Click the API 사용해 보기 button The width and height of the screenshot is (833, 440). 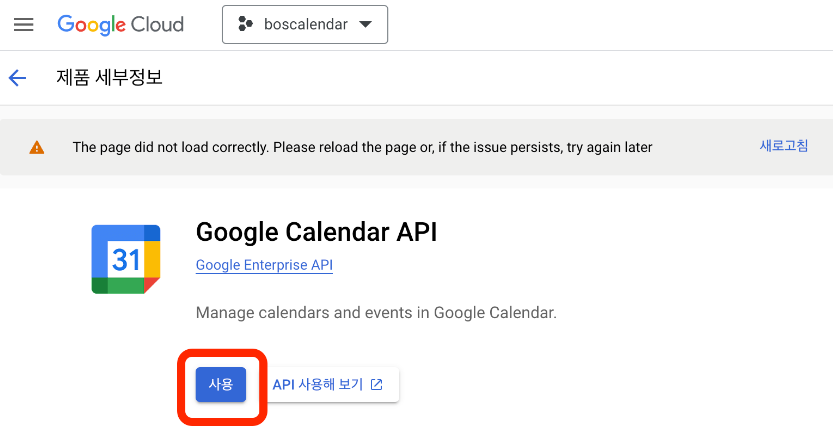pos(327,384)
